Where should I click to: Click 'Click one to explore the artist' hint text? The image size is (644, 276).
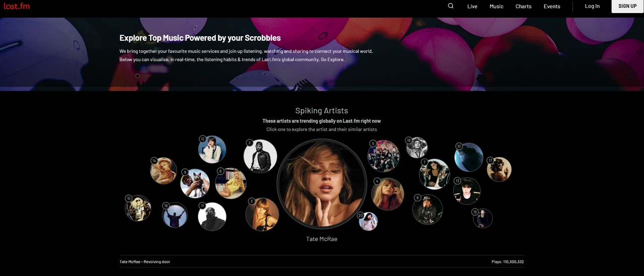pyautogui.click(x=321, y=129)
